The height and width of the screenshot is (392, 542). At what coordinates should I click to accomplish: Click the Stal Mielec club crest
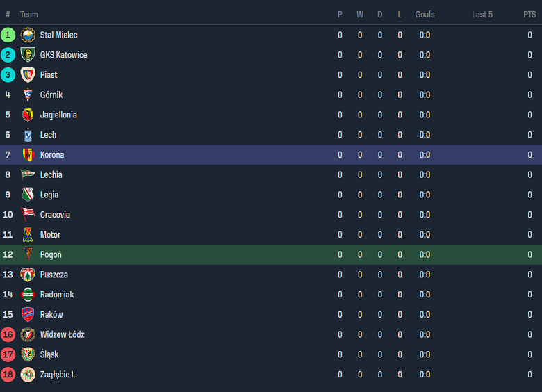click(28, 35)
